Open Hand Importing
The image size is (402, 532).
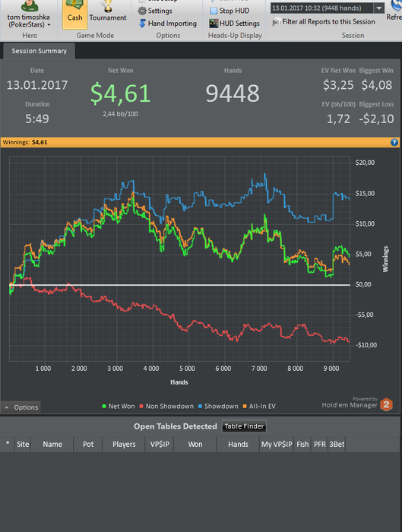click(168, 24)
